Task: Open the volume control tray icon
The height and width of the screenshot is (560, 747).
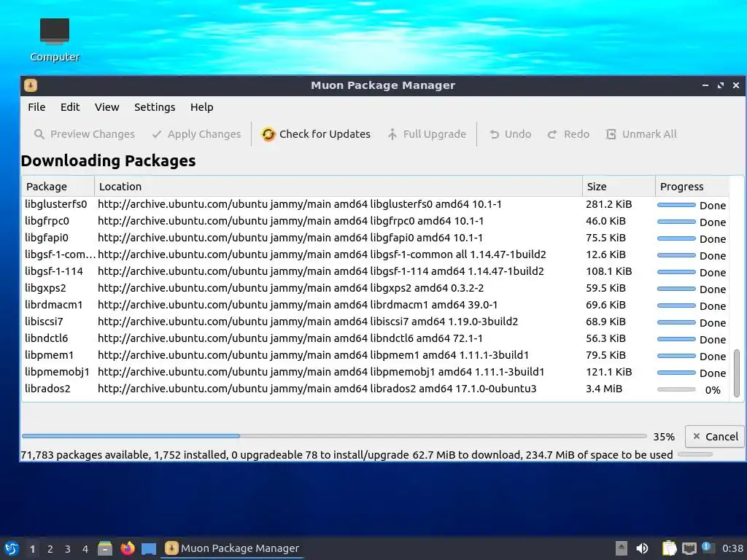Action: [642, 548]
